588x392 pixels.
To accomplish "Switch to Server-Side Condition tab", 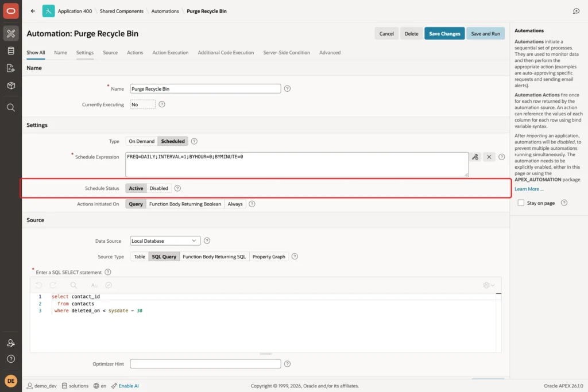I will pos(287,52).
